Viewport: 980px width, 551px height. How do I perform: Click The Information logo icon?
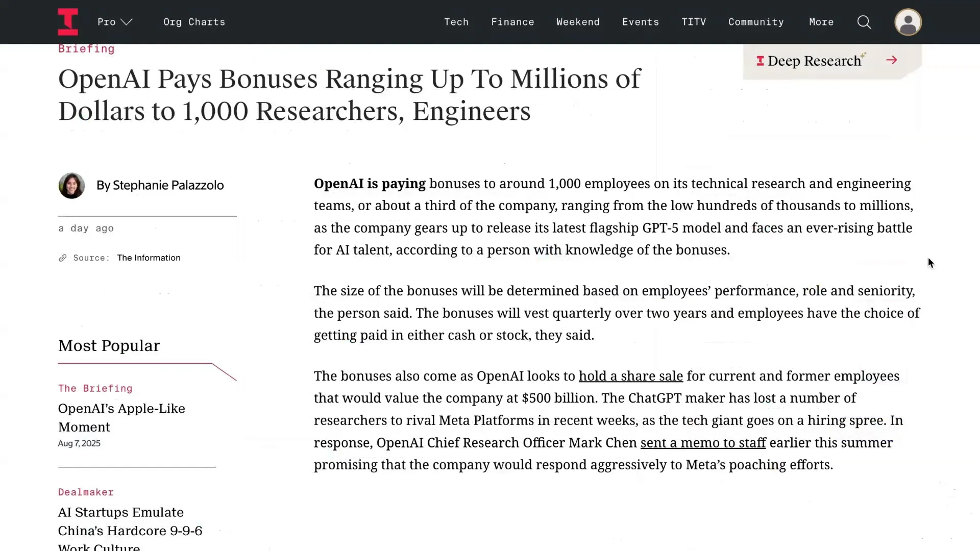[x=68, y=22]
